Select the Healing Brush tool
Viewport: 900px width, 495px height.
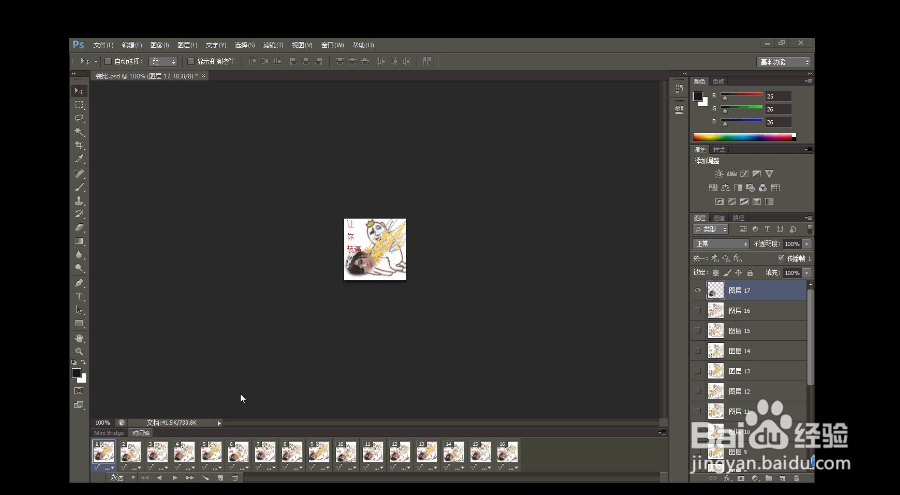(79, 173)
